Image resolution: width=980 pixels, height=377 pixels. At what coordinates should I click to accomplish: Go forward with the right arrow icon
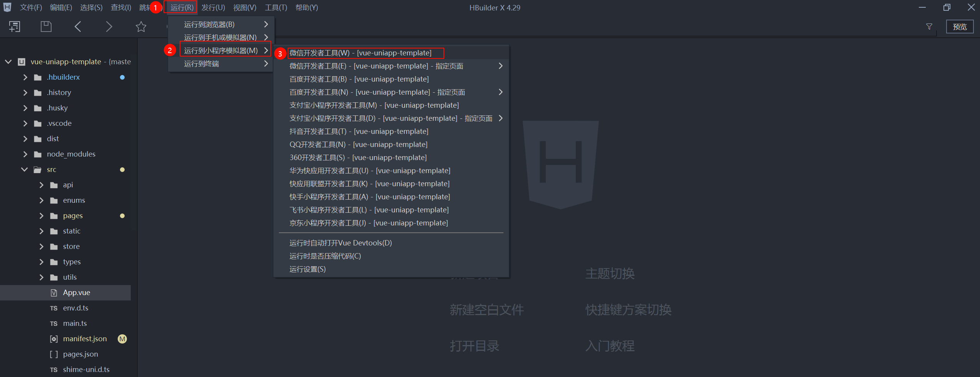tap(109, 27)
